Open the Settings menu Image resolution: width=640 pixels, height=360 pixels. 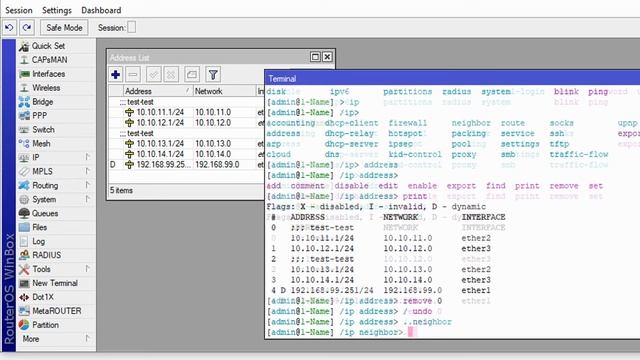[x=57, y=10]
